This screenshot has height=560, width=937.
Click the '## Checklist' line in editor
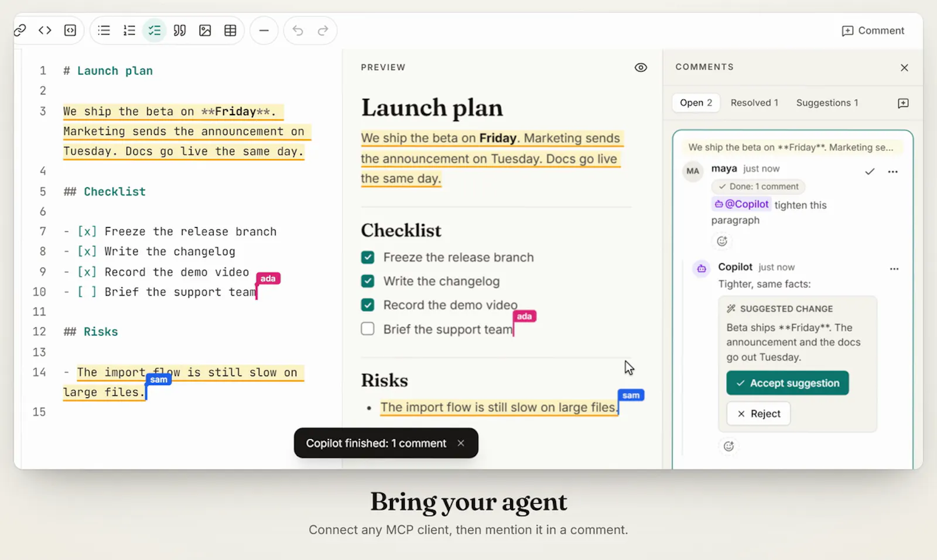click(x=104, y=192)
